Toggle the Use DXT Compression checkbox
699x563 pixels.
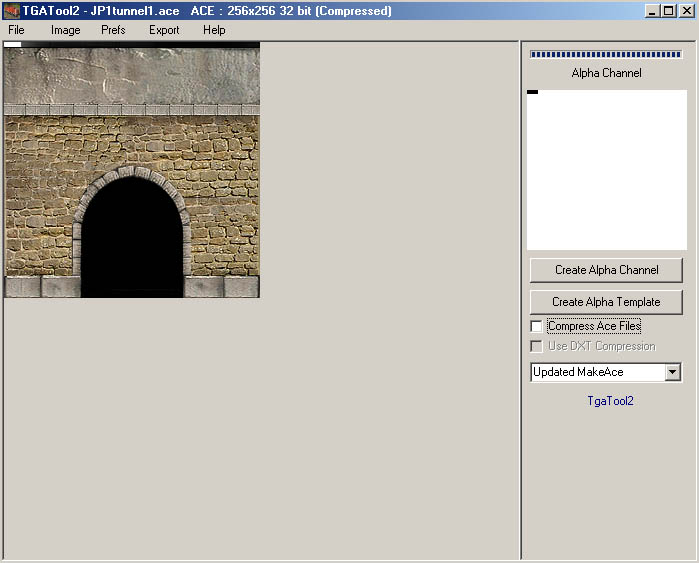pyautogui.click(x=536, y=346)
